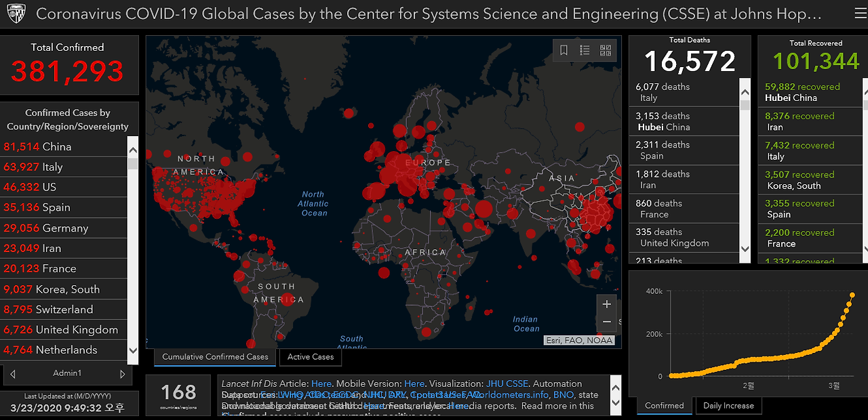Click the 'Admin1' level label
Image resolution: width=868 pixels, height=420 pixels.
(x=67, y=373)
